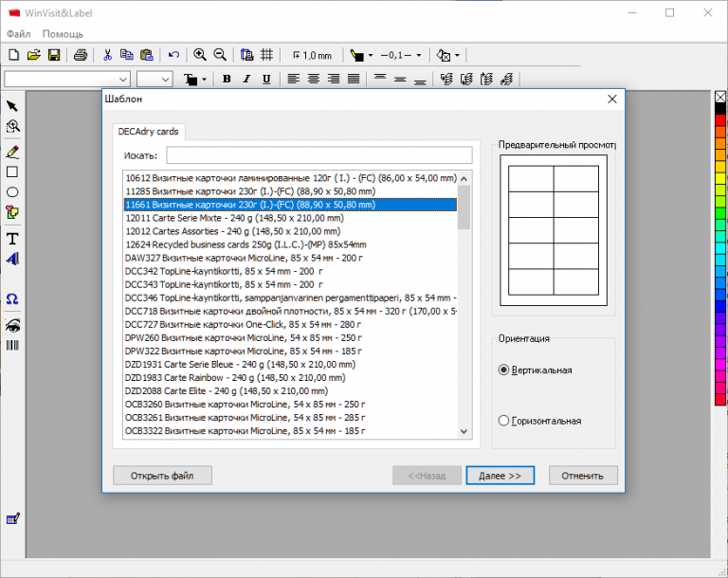
Task: Open the Файл menu
Action: click(x=19, y=33)
